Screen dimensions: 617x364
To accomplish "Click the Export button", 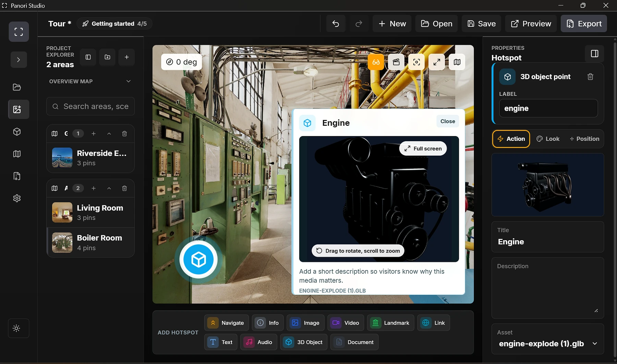I will pos(584,24).
